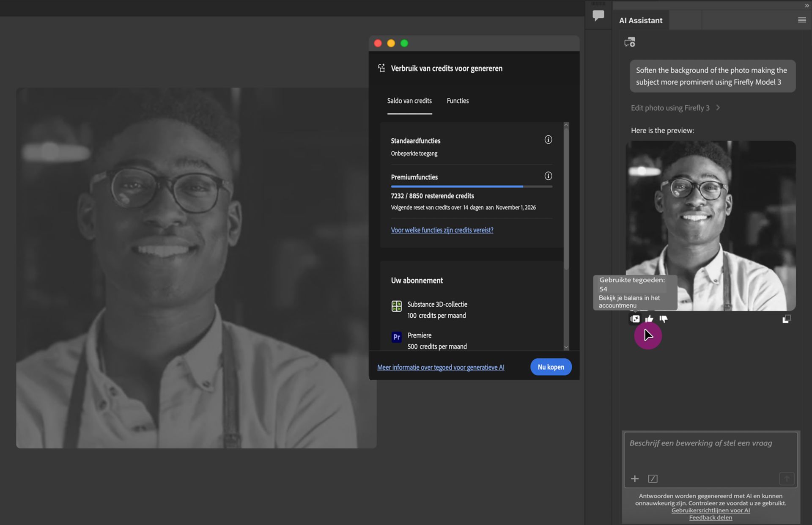This screenshot has width=812, height=525.
Task: Click the '100 credits per maand' text
Action: tap(436, 316)
